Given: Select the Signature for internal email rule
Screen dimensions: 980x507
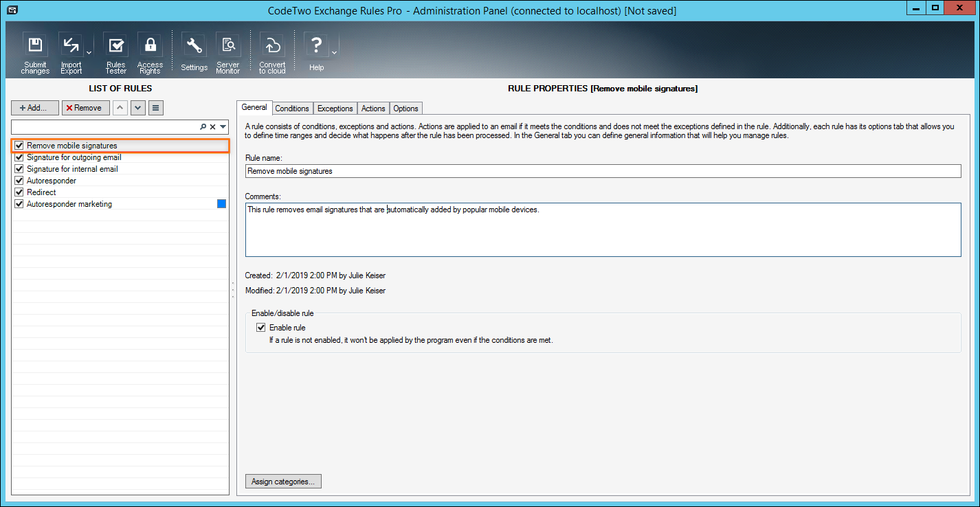Looking at the screenshot, I should tap(72, 169).
